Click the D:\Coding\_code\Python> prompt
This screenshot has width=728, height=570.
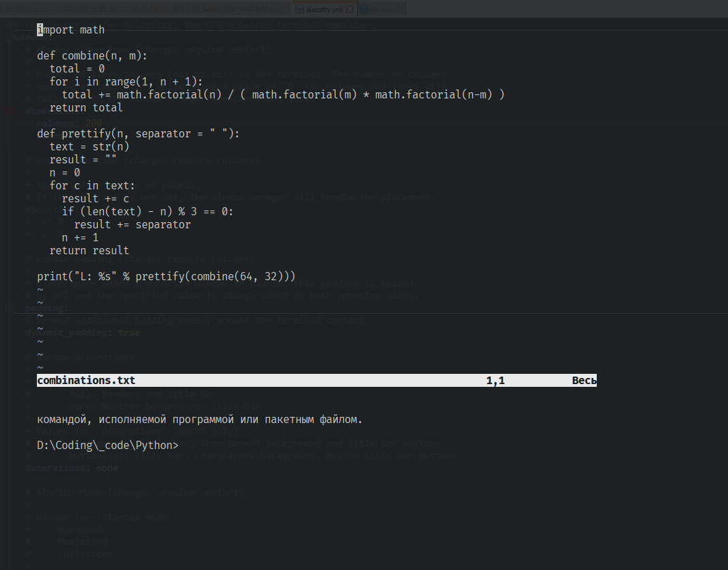pos(108,446)
